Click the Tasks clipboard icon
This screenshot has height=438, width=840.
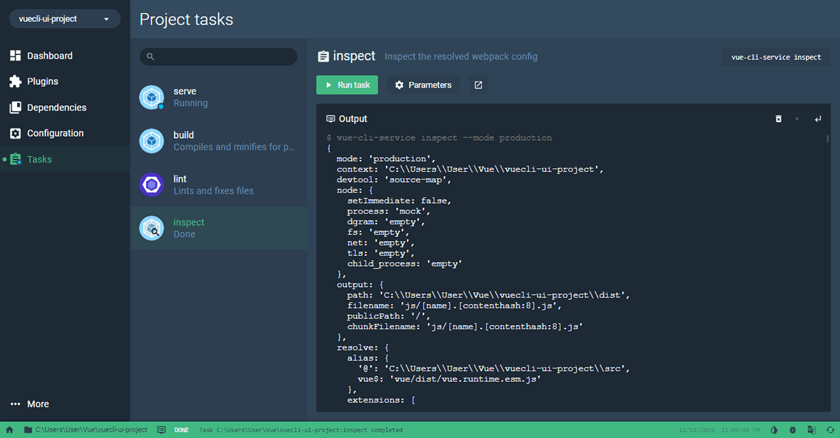(16, 159)
